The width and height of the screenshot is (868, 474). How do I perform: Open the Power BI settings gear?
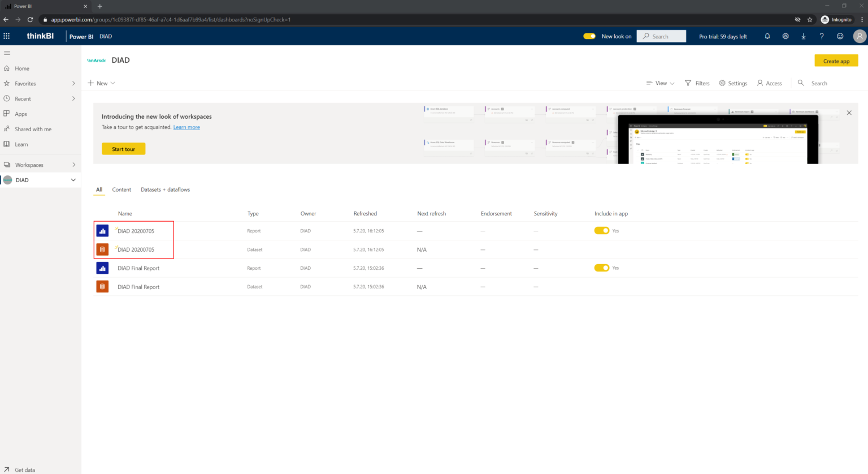point(785,36)
